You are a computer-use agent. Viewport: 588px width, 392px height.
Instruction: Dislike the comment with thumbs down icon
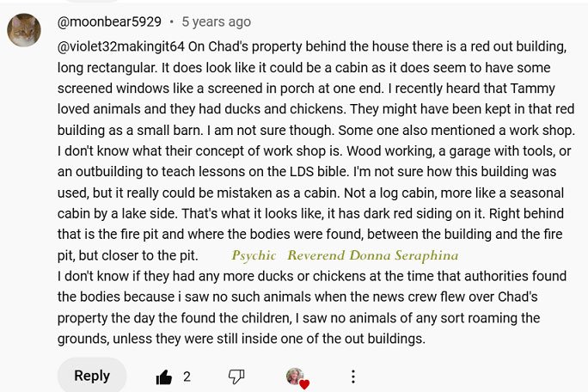(x=236, y=377)
